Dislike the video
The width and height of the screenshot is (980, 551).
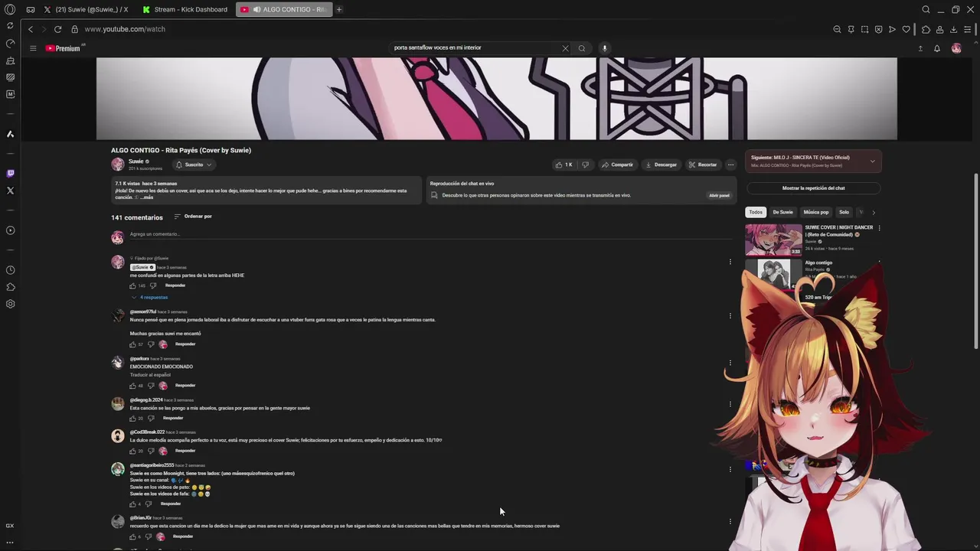click(x=585, y=165)
